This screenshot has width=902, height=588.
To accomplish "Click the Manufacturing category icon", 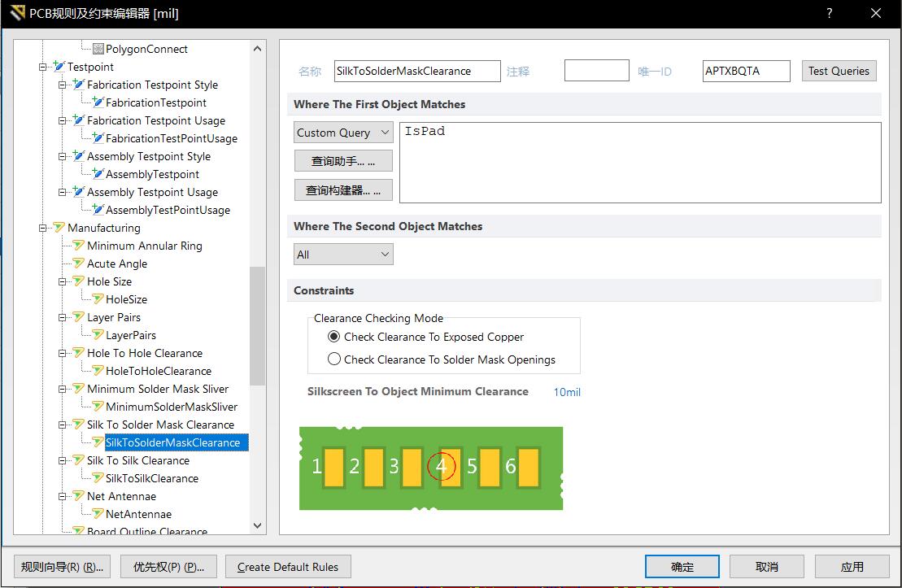I will click(59, 228).
